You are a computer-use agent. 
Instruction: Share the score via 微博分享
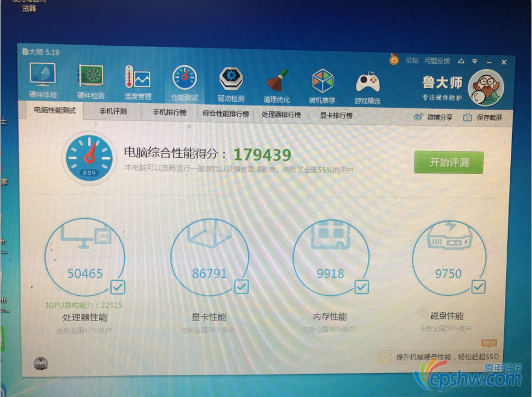[433, 117]
